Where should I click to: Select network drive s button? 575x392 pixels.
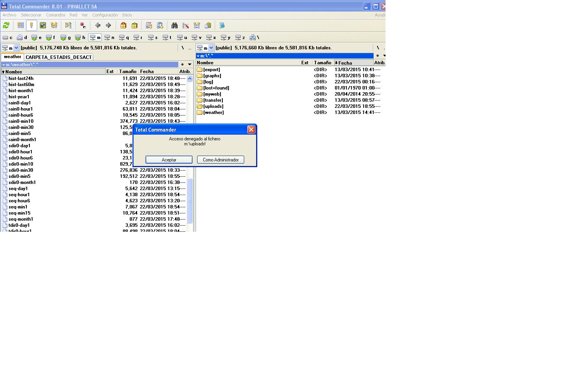click(153, 37)
